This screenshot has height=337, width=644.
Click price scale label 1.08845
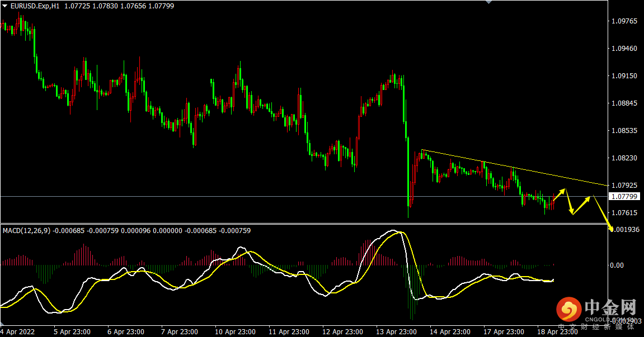click(624, 103)
